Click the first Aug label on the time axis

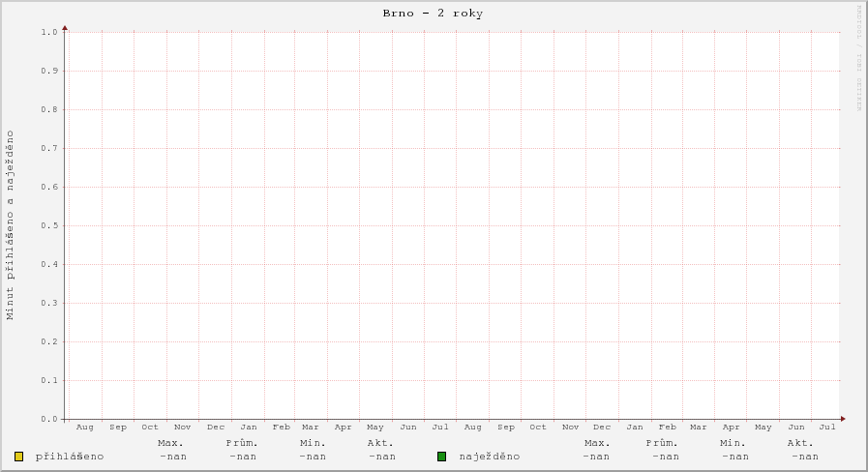(x=84, y=427)
